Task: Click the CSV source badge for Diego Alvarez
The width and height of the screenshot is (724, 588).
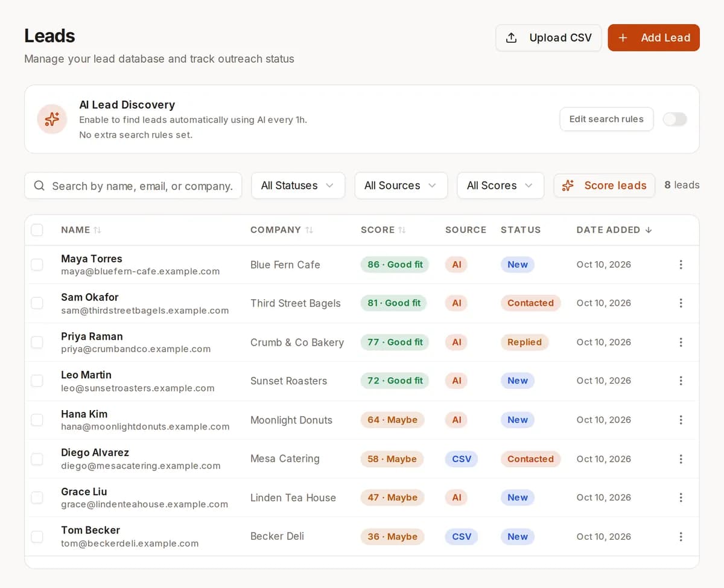Action: tap(462, 459)
